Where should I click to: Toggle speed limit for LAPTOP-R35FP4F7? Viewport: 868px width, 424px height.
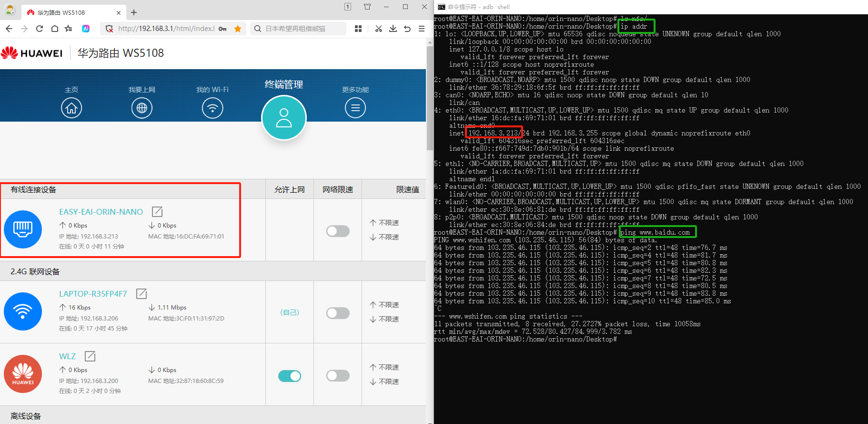338,313
